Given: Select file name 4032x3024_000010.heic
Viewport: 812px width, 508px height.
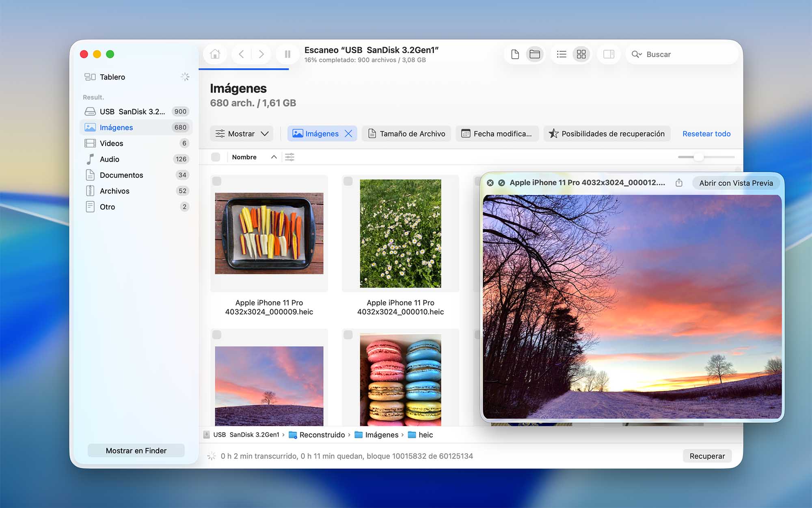Looking at the screenshot, I should tap(400, 307).
